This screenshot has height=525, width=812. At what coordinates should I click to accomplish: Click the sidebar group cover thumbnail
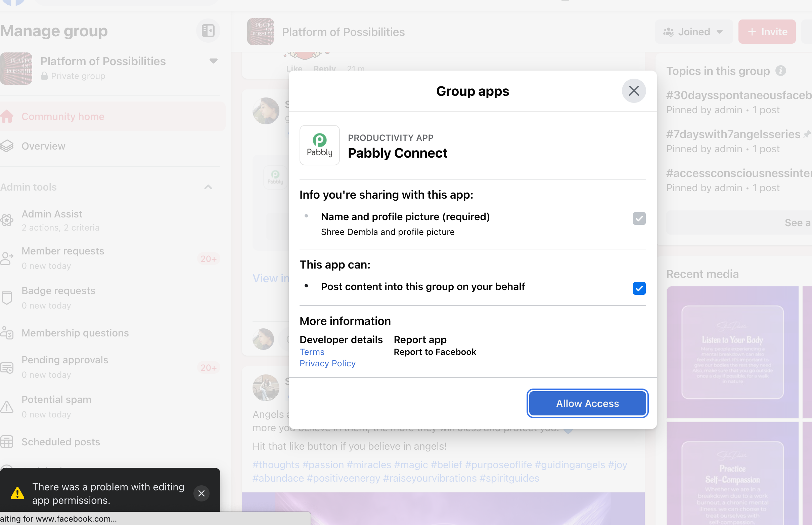(x=16, y=69)
